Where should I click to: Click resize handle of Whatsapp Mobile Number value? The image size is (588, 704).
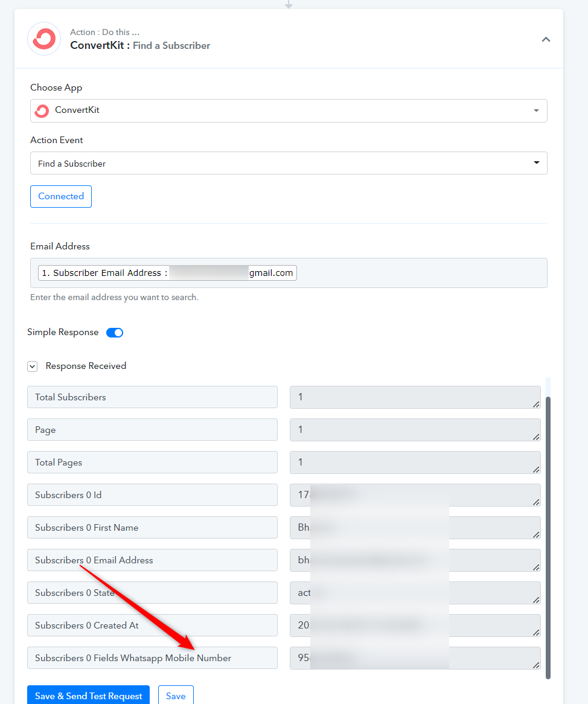pyautogui.click(x=536, y=665)
